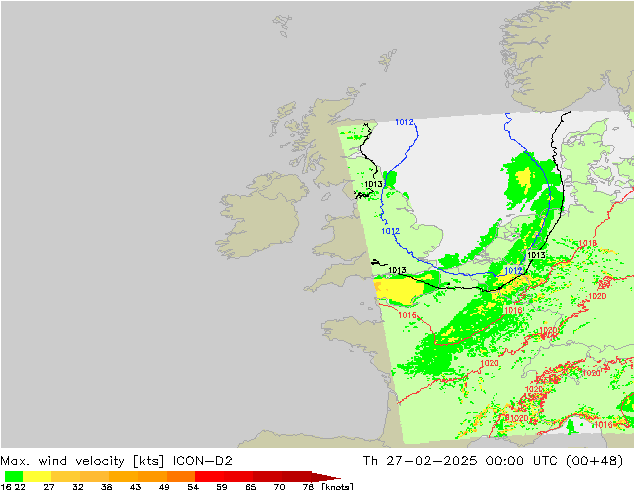Click the legend value '43'
634x490 pixels.
click(x=135, y=486)
